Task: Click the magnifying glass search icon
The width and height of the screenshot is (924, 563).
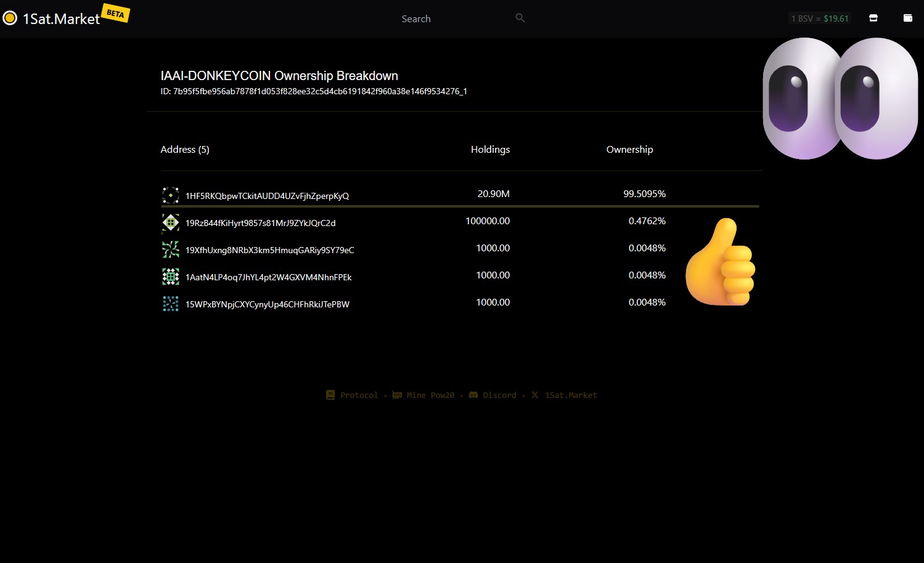Action: click(x=520, y=18)
